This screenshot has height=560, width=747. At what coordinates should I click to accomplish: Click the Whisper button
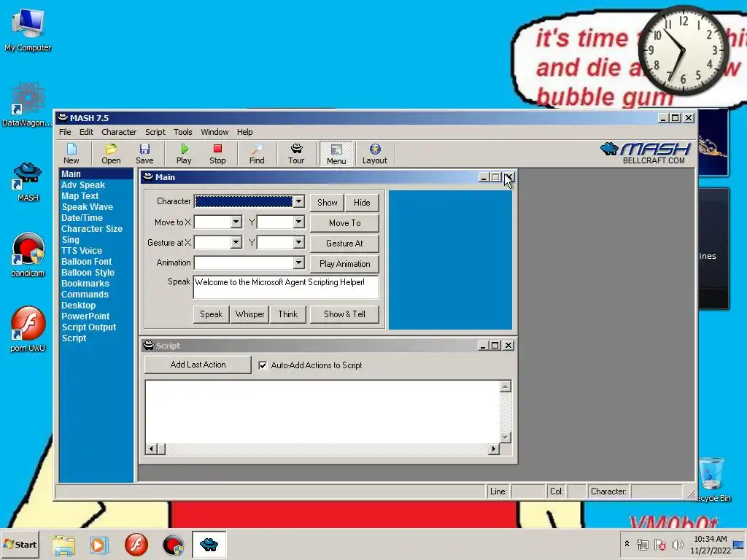click(249, 314)
